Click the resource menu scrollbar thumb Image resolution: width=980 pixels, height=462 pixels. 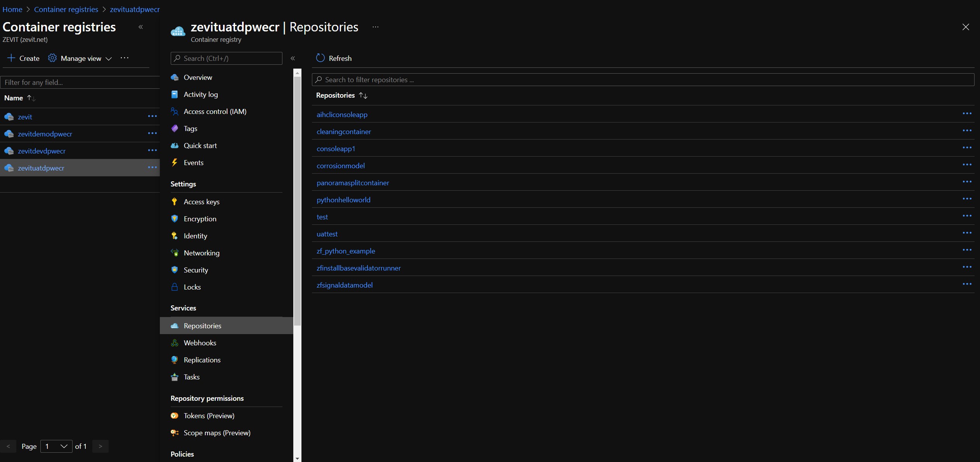(297, 202)
